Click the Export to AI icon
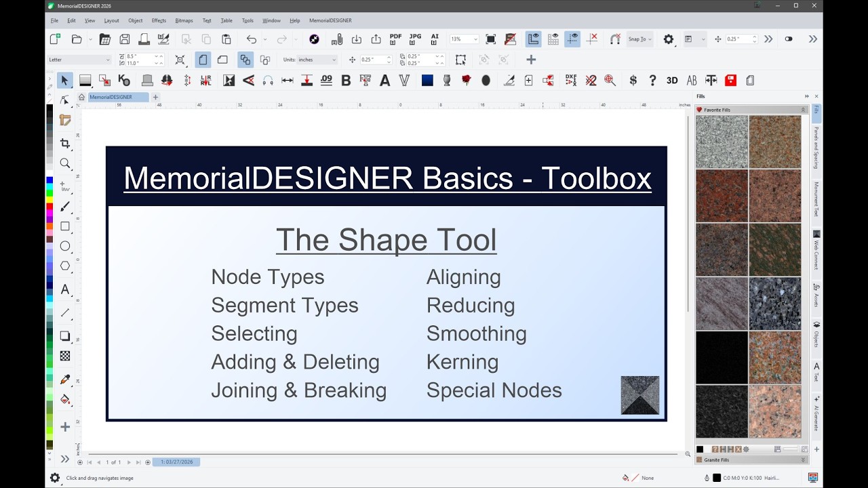Screen dimensions: 868x488 pos(435,39)
